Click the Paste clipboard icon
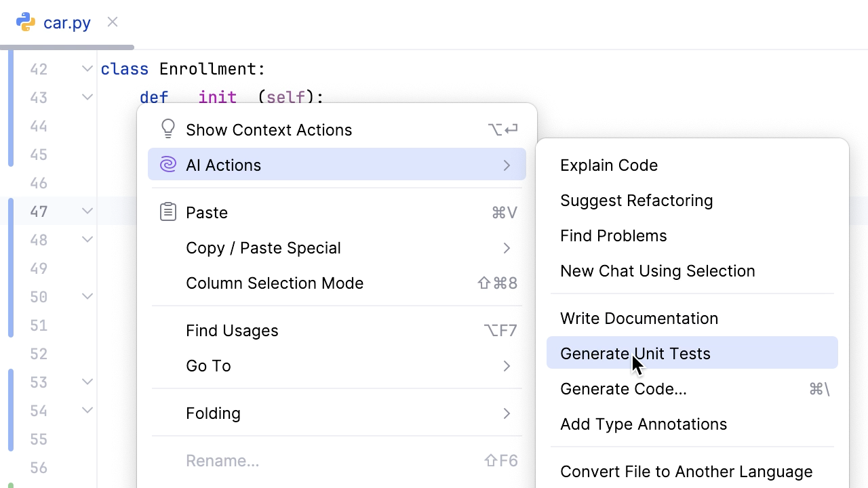 pos(167,212)
